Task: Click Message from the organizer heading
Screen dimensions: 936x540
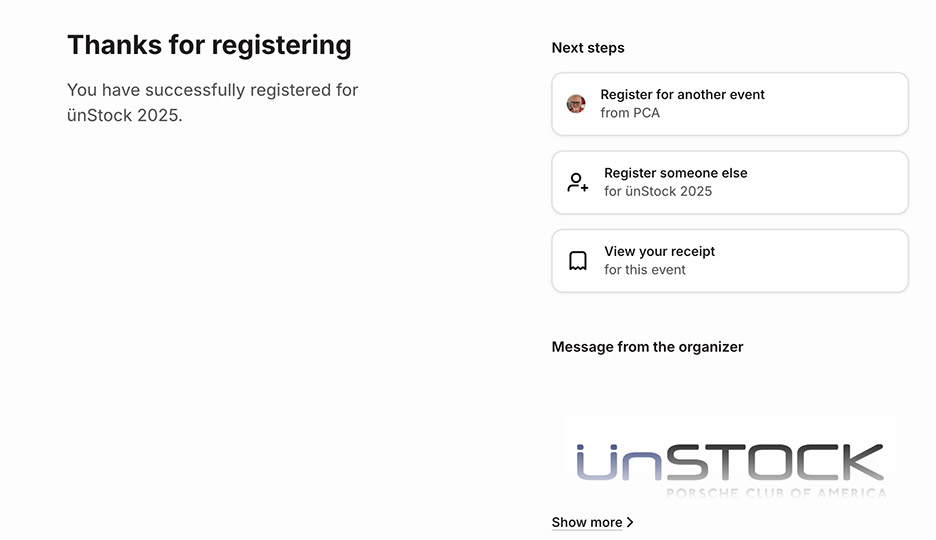Action: [647, 347]
